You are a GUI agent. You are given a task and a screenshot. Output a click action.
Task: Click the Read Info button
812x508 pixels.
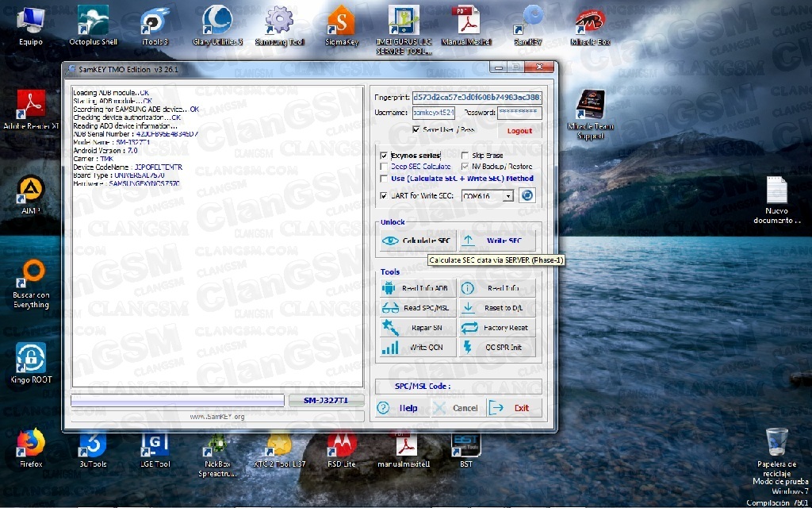pos(497,288)
